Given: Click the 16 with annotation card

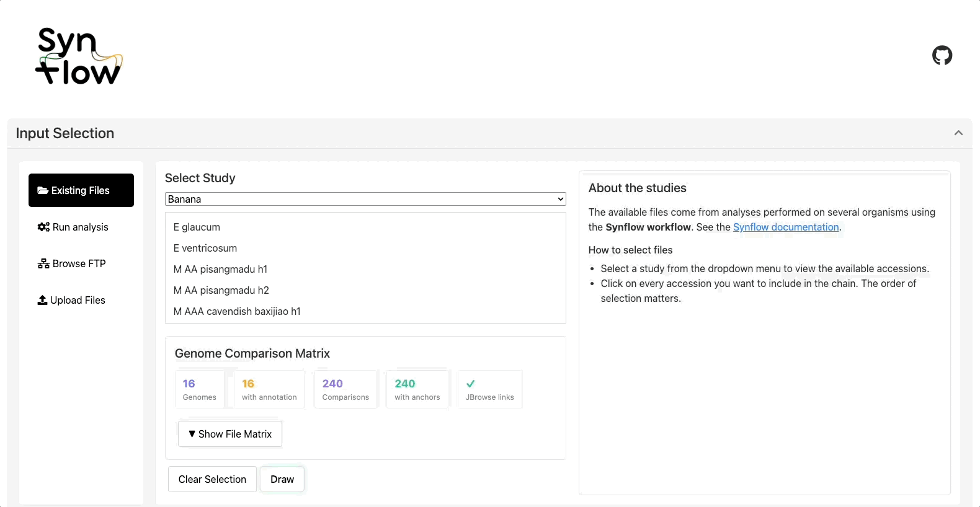Looking at the screenshot, I should pyautogui.click(x=269, y=389).
